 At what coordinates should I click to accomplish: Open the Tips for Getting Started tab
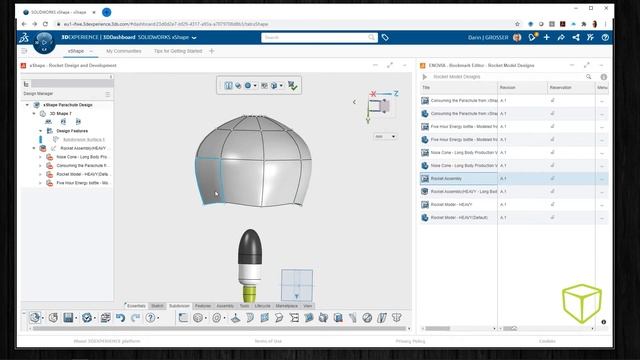coord(178,51)
